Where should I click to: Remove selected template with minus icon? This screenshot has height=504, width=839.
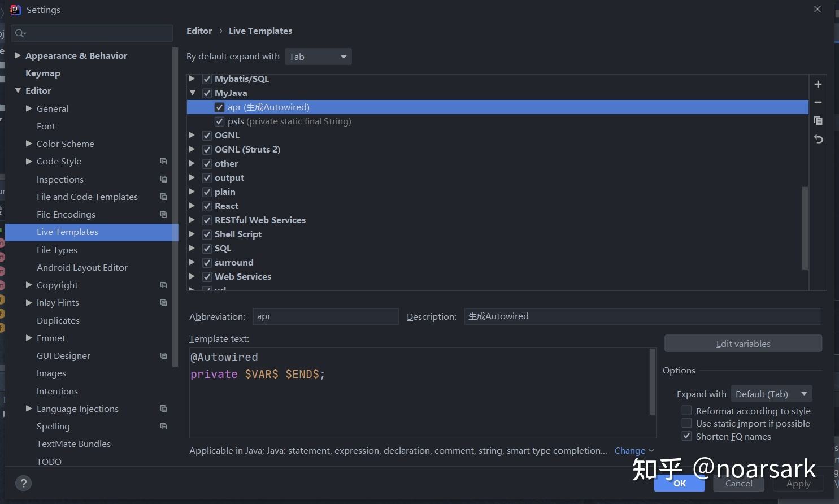coord(818,102)
